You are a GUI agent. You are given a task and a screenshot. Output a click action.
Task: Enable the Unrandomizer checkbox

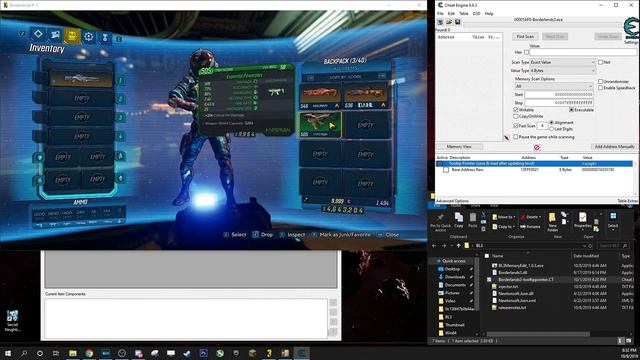click(600, 82)
